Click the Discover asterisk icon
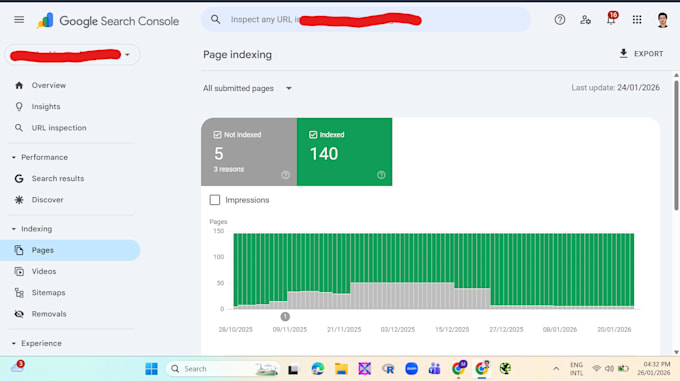The width and height of the screenshot is (680, 381). pyautogui.click(x=19, y=200)
